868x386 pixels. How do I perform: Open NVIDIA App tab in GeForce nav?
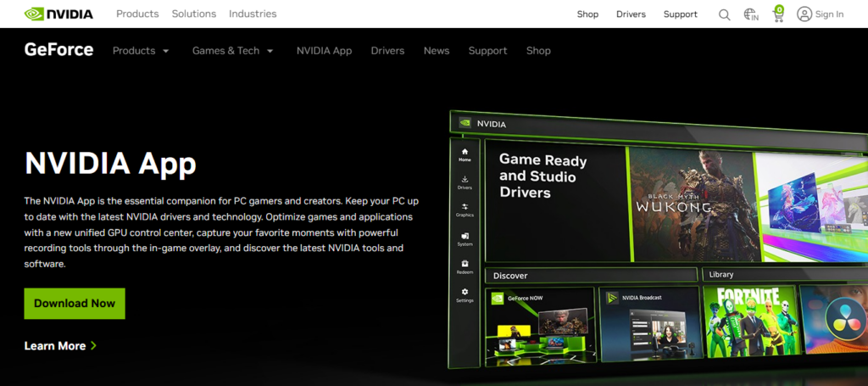[x=324, y=50]
